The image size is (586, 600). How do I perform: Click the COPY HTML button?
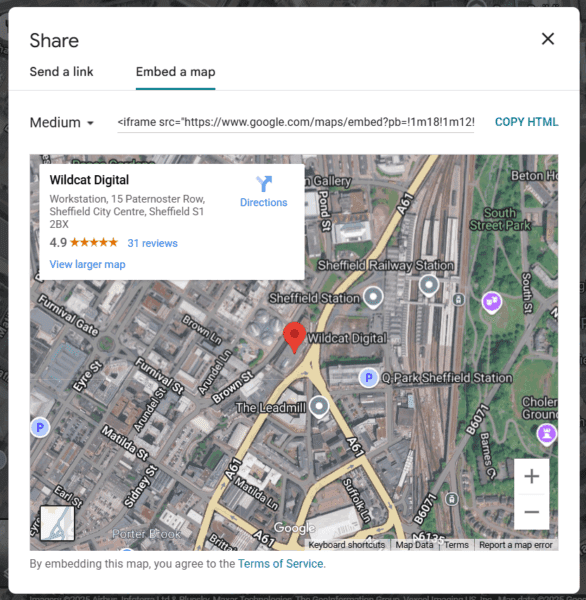pos(526,122)
